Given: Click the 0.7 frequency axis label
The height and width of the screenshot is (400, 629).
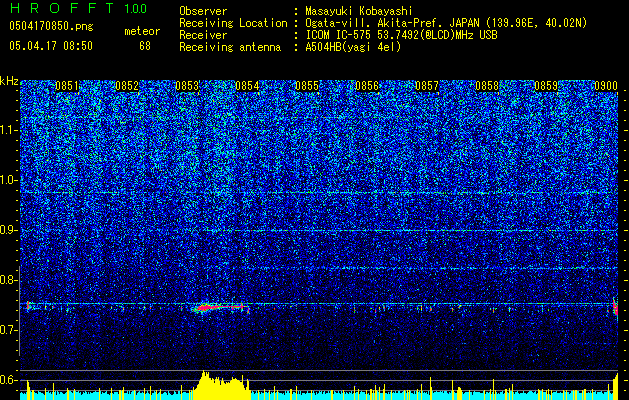Looking at the screenshot, I should coord(8,330).
